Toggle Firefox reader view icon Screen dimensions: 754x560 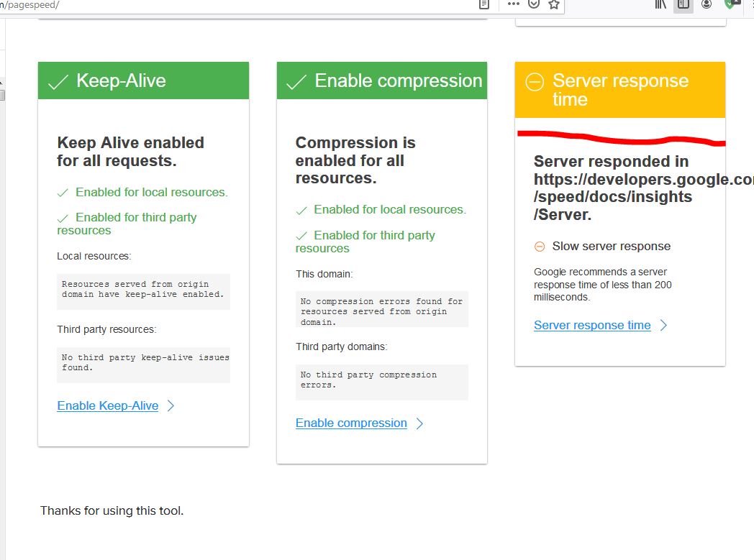(x=484, y=4)
